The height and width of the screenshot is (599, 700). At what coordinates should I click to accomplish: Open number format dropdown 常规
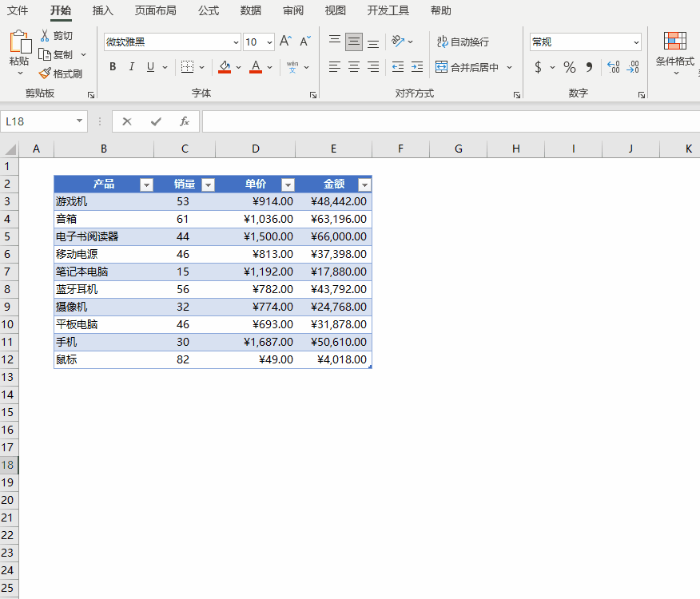tap(636, 42)
